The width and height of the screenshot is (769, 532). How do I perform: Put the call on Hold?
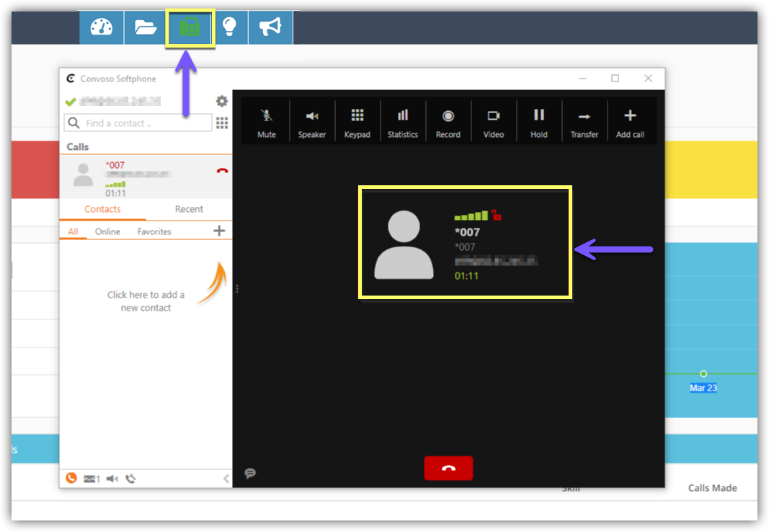pyautogui.click(x=539, y=122)
